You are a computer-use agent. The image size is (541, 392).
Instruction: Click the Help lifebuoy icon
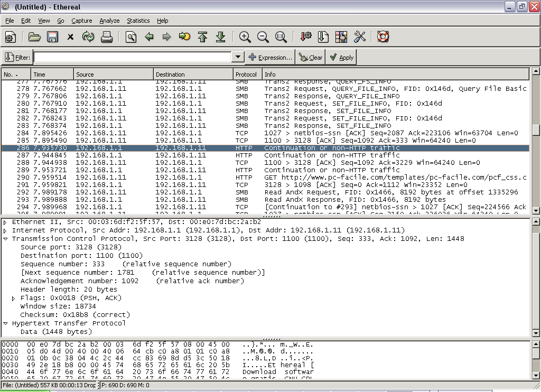click(x=383, y=37)
